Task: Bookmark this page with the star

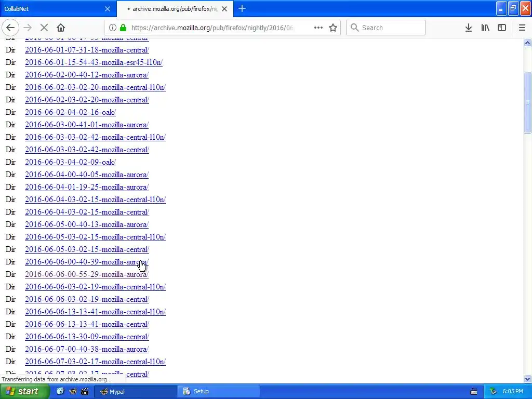Action: click(333, 28)
